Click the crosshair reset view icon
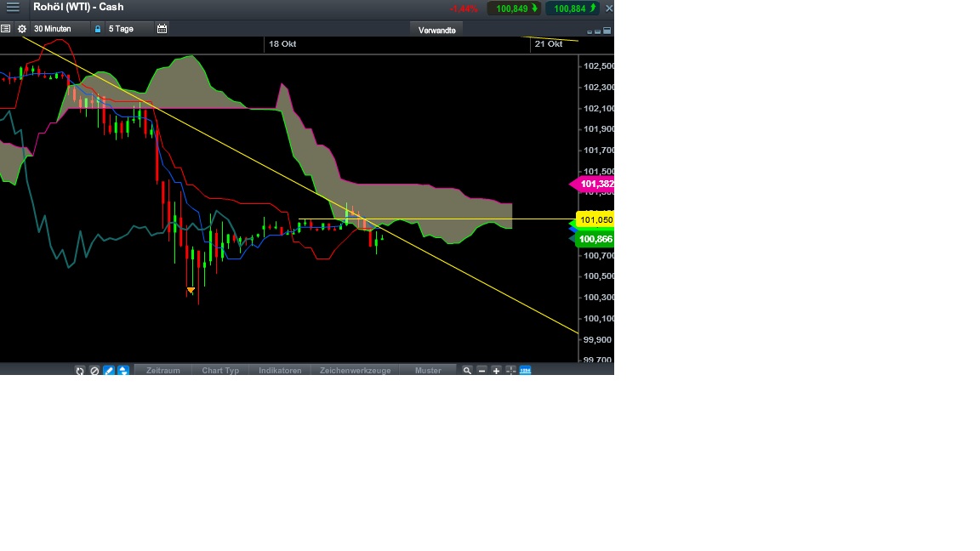The width and height of the screenshot is (980, 551). click(510, 370)
